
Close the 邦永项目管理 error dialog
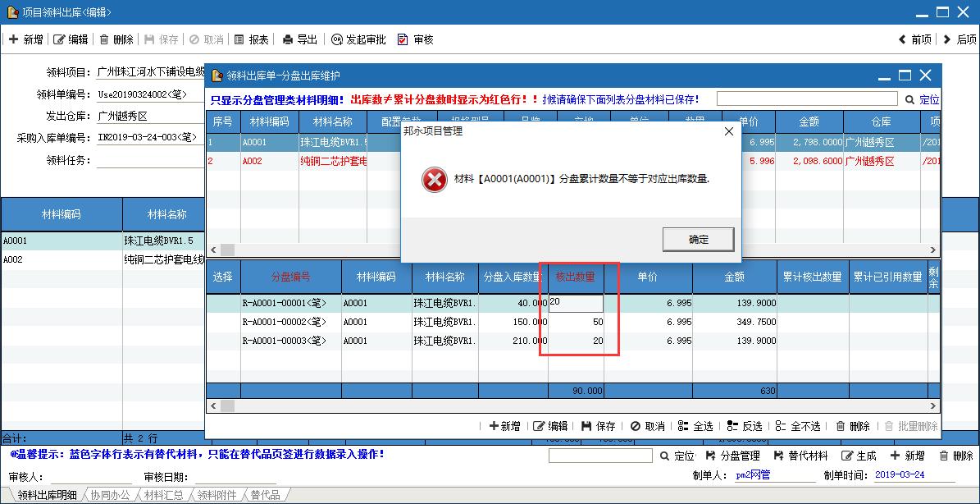point(728,131)
